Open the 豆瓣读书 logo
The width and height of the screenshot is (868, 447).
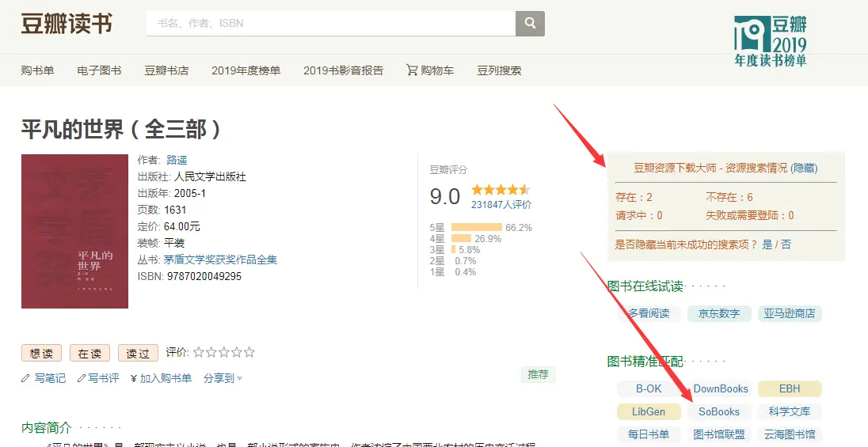(x=67, y=24)
